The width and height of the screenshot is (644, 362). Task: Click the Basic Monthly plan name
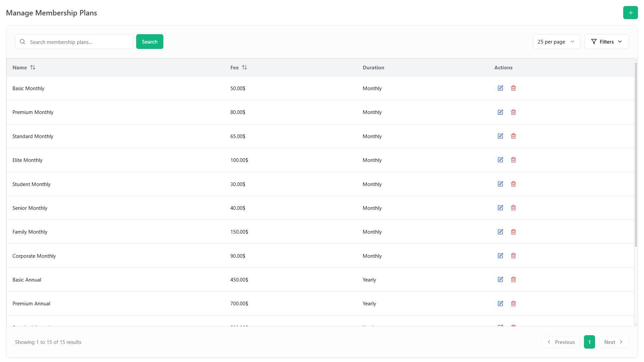(x=29, y=88)
